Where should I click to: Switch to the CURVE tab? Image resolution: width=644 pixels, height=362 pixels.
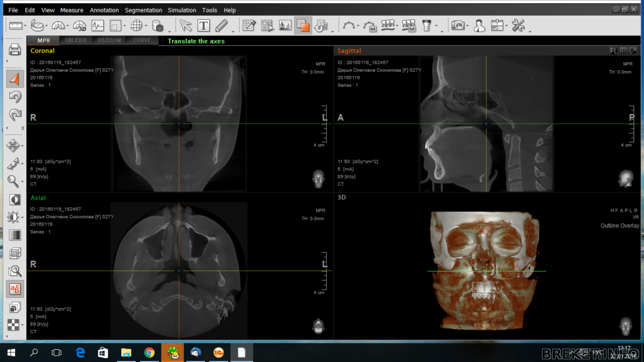coord(142,40)
